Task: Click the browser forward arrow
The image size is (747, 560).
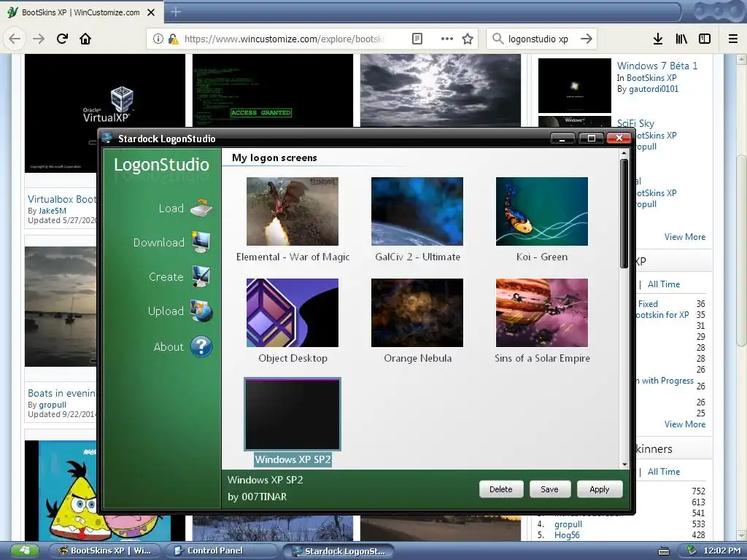Action: pyautogui.click(x=39, y=39)
